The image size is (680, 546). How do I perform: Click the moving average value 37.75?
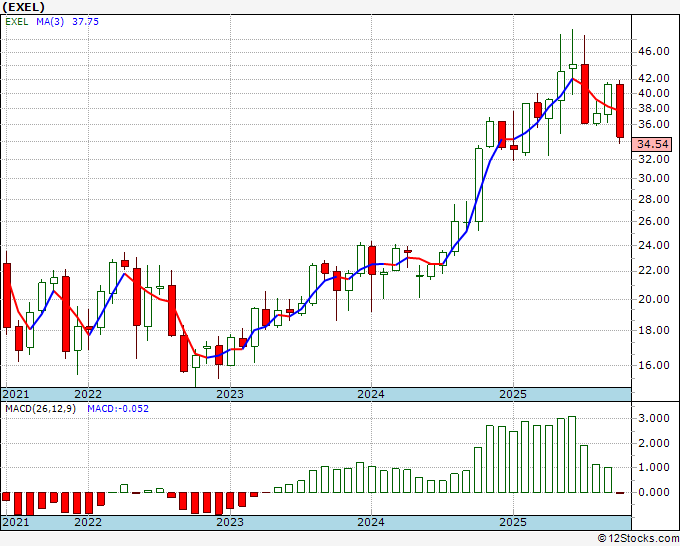pyautogui.click(x=85, y=22)
